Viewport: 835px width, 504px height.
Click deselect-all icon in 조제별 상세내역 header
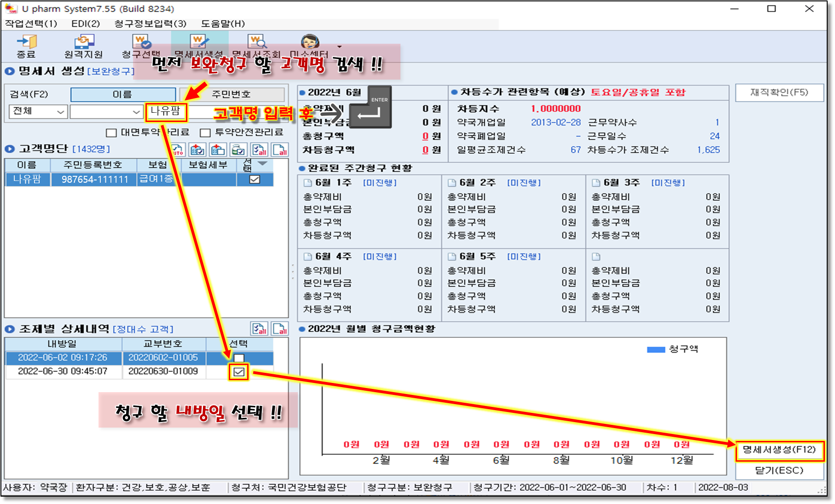click(x=279, y=329)
